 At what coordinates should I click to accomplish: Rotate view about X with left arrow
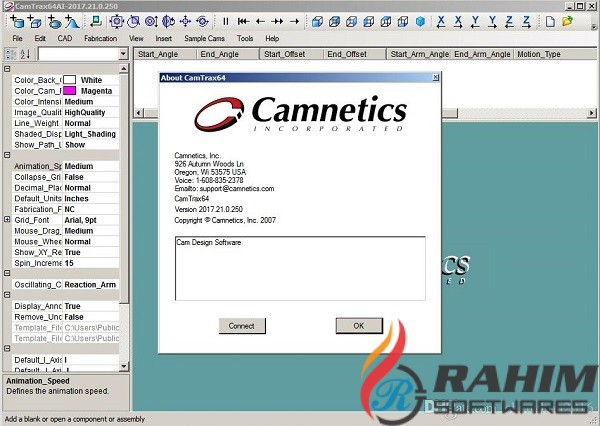pyautogui.click(x=441, y=22)
